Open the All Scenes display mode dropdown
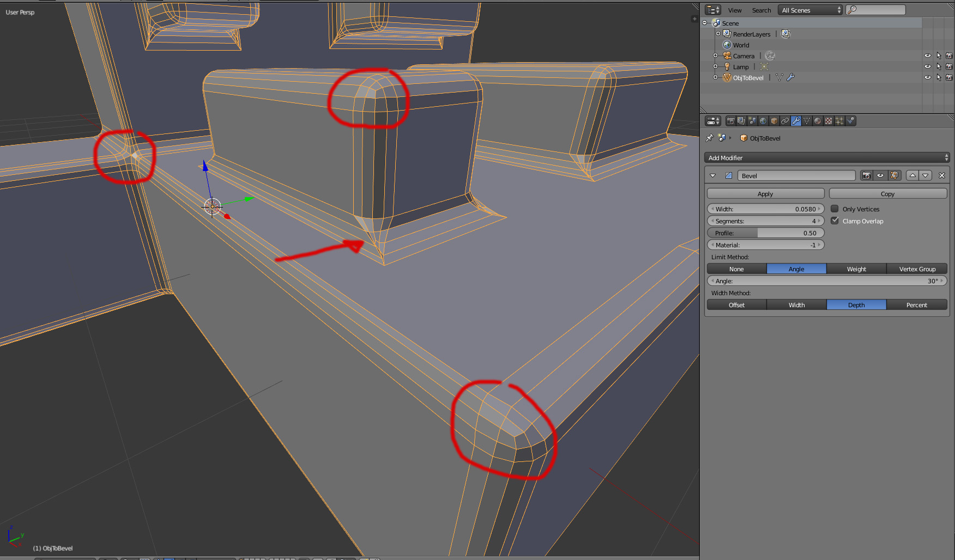 click(810, 10)
